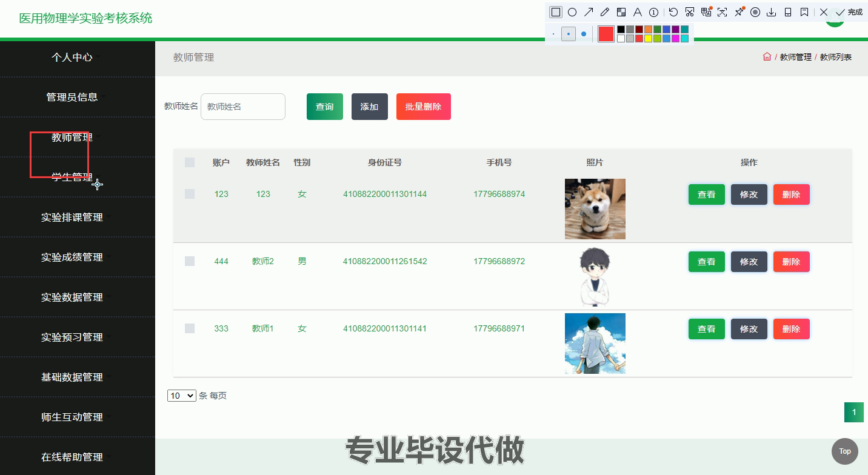This screenshot has height=475, width=868.
Task: Pick the black color swatch
Action: (x=621, y=29)
